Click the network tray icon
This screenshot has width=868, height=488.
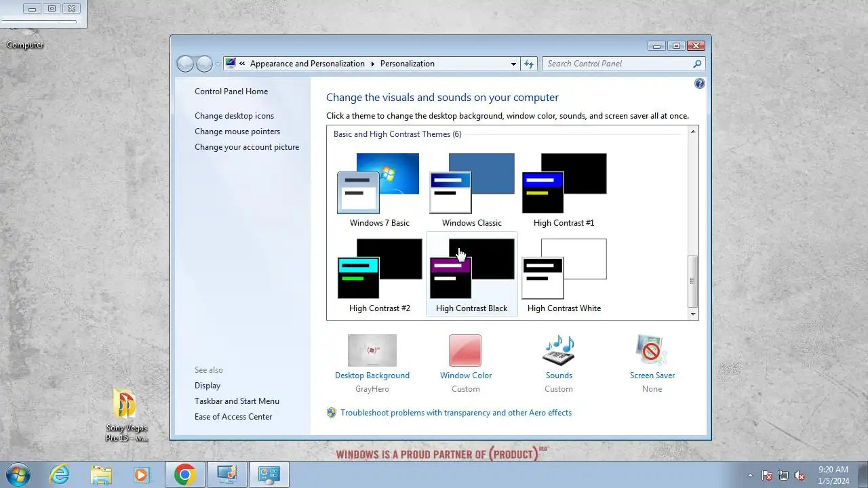pos(783,475)
